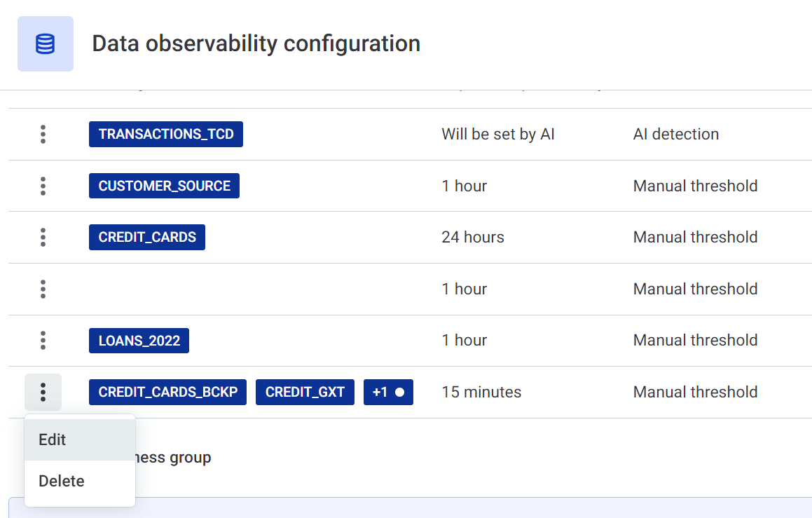
Task: Click the TRANSACTIONS_TCD tag
Action: [x=166, y=134]
